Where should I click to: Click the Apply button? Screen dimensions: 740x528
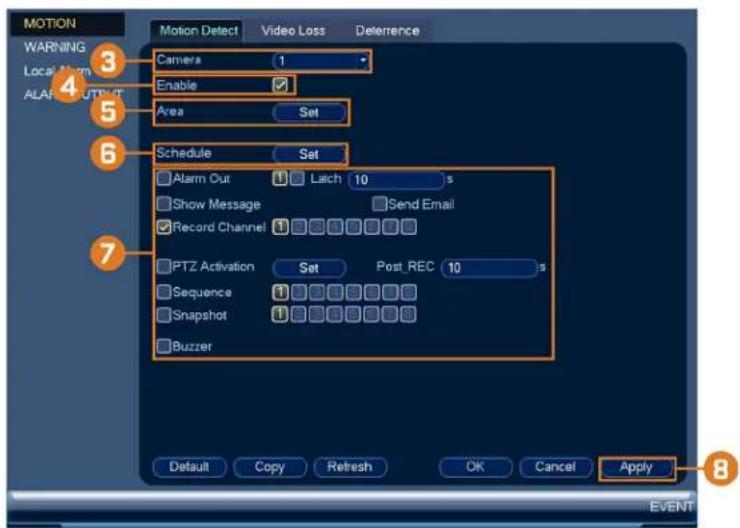click(636, 468)
